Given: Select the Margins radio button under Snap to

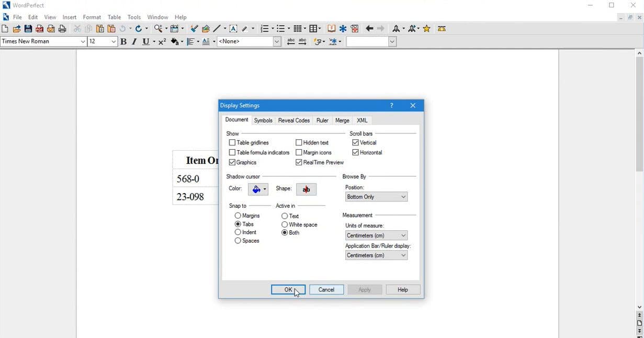Looking at the screenshot, I should 238,216.
